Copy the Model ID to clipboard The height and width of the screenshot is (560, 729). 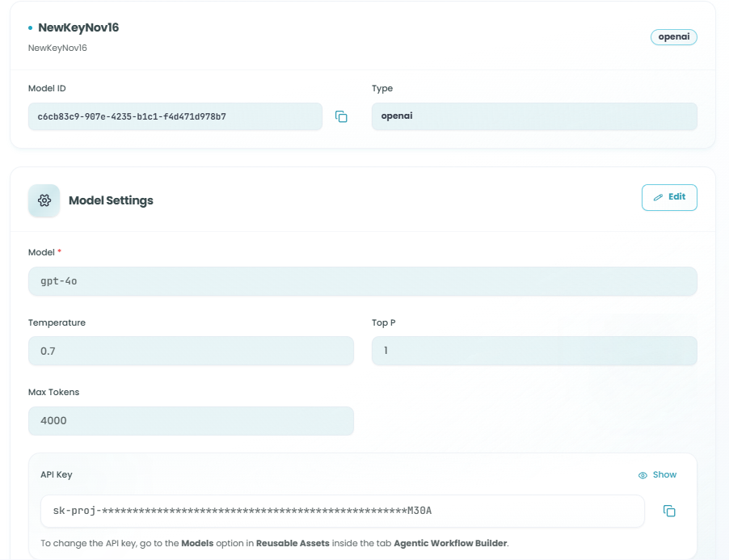(341, 117)
